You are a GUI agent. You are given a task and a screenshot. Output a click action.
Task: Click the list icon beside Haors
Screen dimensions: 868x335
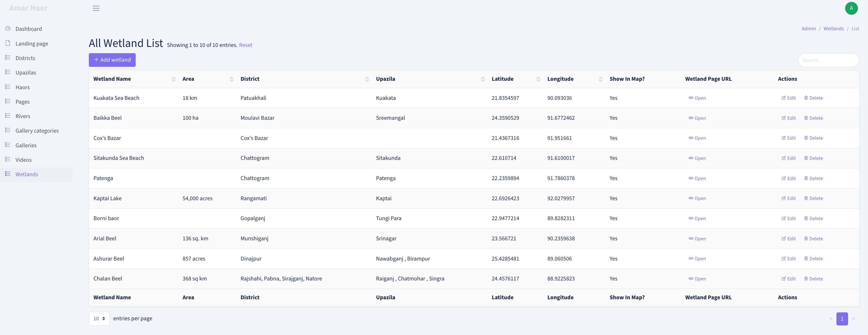8,87
